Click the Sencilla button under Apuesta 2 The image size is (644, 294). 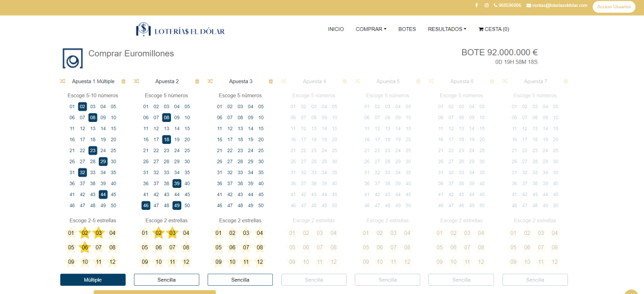166,280
